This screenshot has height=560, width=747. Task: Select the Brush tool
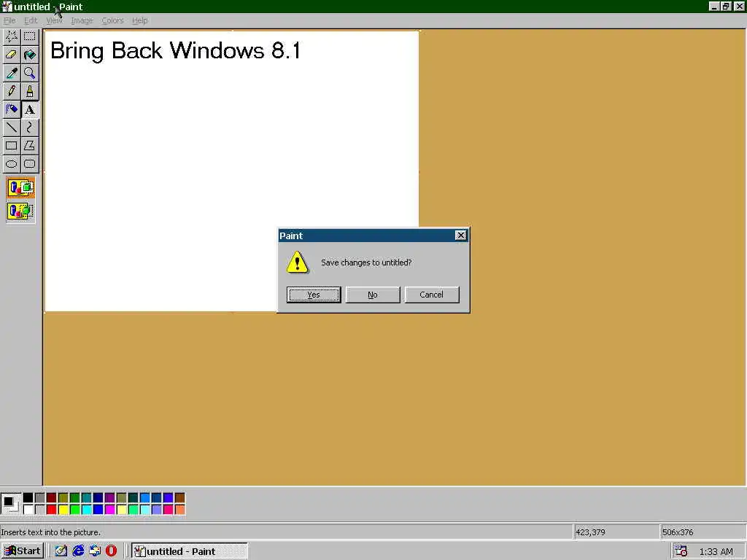click(x=29, y=91)
